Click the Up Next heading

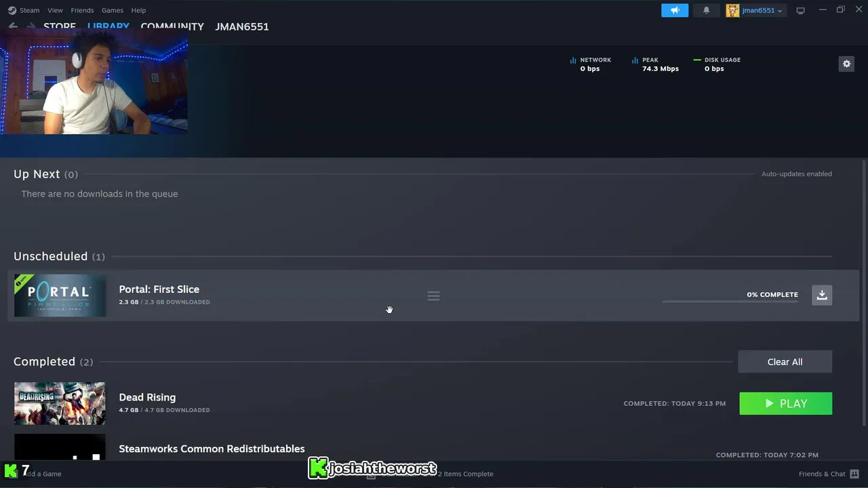tap(37, 174)
